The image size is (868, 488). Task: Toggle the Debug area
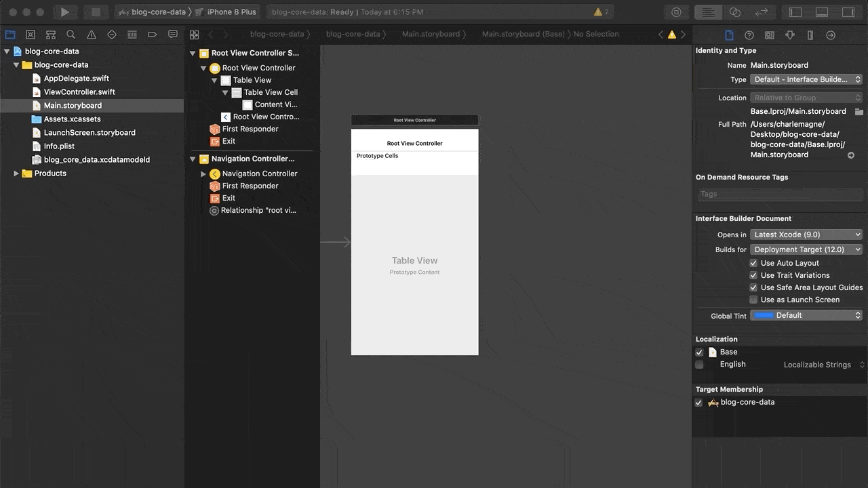tap(822, 12)
